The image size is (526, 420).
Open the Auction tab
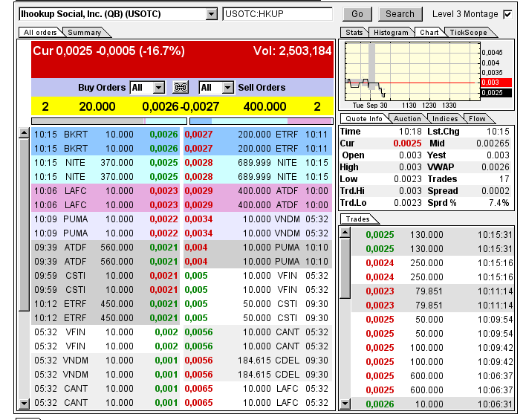pyautogui.click(x=407, y=119)
